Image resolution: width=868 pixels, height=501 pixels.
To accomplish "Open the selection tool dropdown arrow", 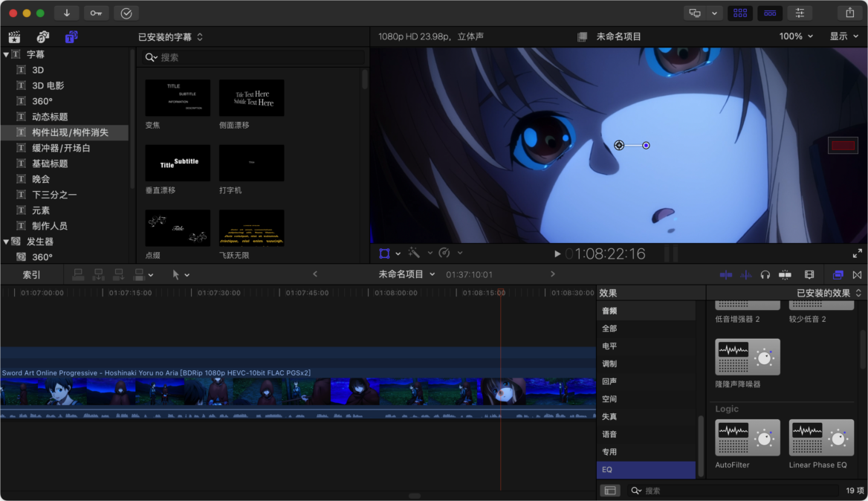I will tap(187, 275).
